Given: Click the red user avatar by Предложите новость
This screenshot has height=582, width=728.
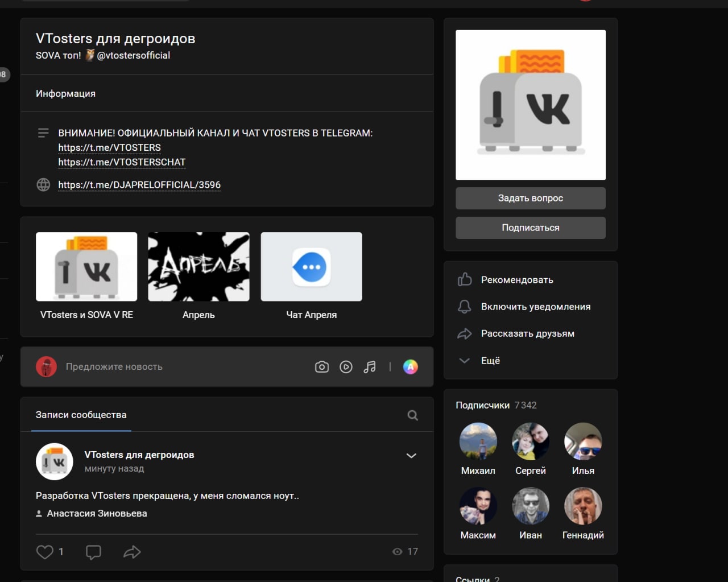Looking at the screenshot, I should coord(46,367).
